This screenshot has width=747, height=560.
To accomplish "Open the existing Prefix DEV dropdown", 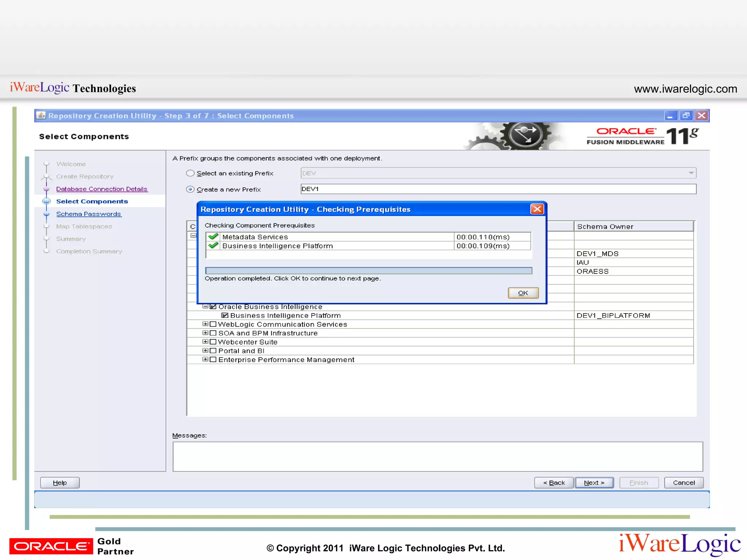I will coord(691,173).
